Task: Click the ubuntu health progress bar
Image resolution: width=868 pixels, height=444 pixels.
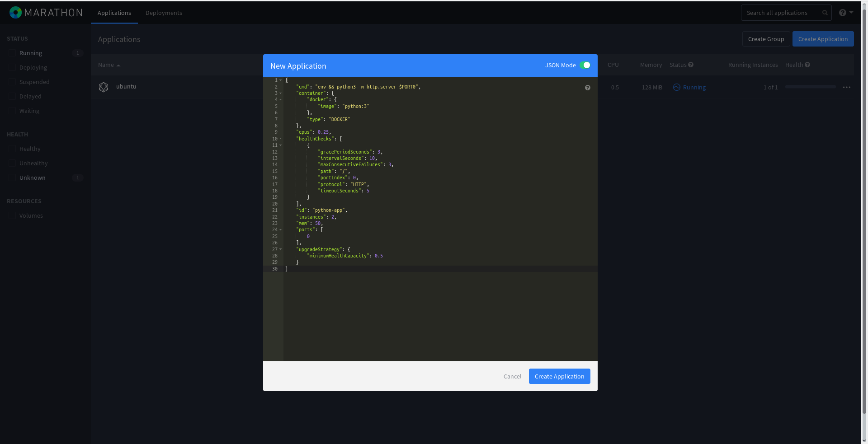Action: pyautogui.click(x=810, y=86)
